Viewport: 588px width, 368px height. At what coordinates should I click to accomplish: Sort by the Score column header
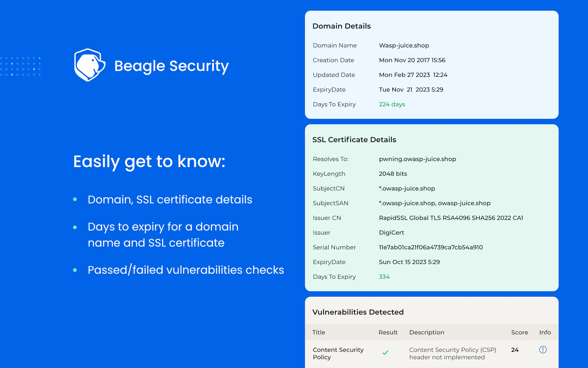(519, 332)
